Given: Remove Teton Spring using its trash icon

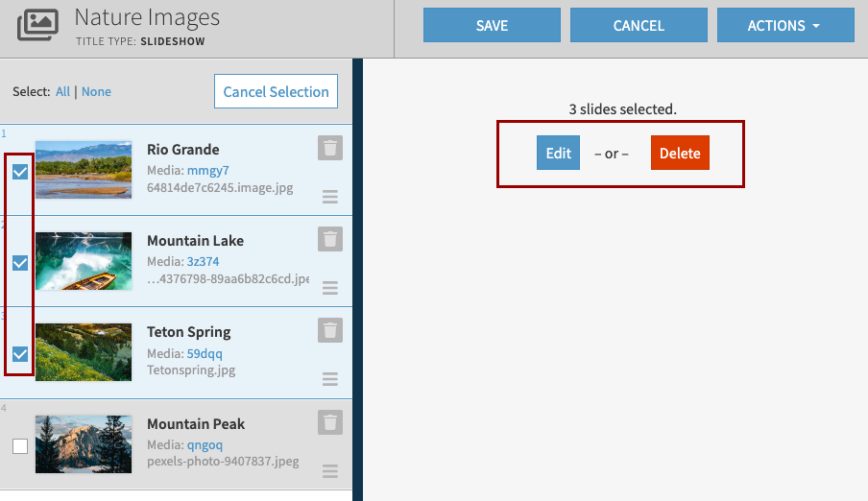Looking at the screenshot, I should pos(330,330).
